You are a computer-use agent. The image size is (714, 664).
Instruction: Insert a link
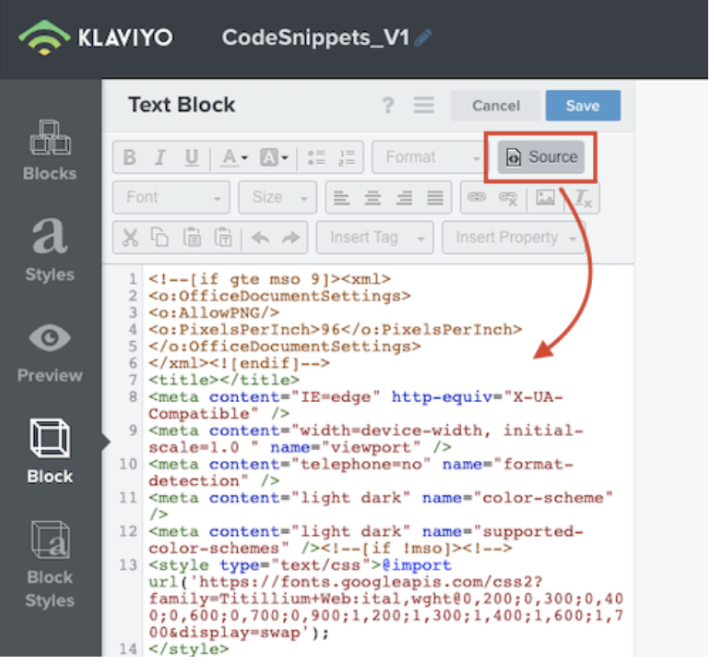pyautogui.click(x=477, y=197)
